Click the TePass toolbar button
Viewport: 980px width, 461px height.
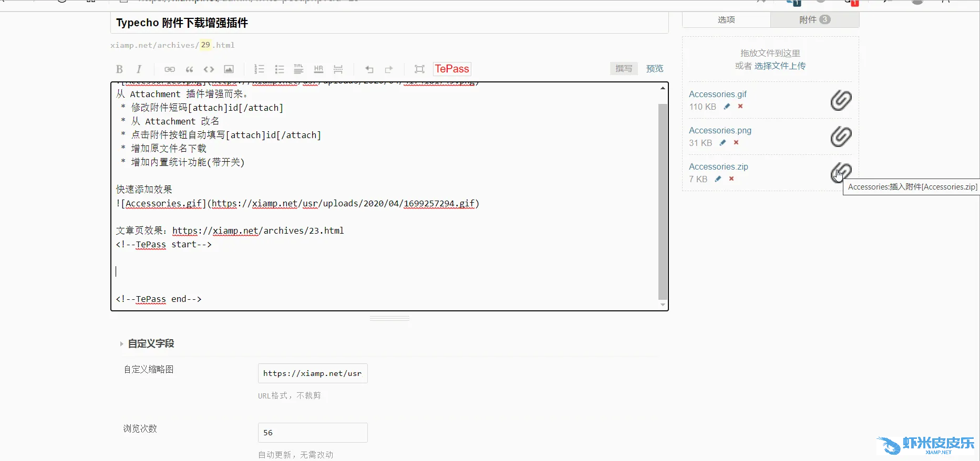point(451,69)
